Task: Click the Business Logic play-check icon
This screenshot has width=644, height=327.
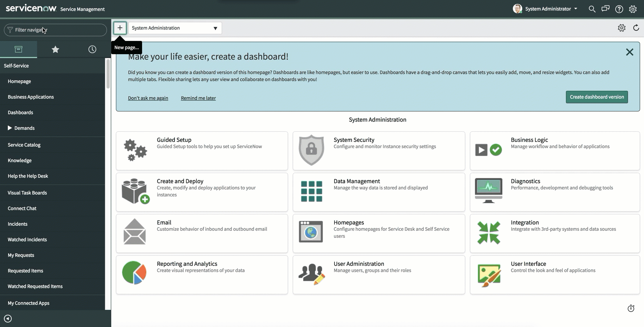Action: click(488, 150)
